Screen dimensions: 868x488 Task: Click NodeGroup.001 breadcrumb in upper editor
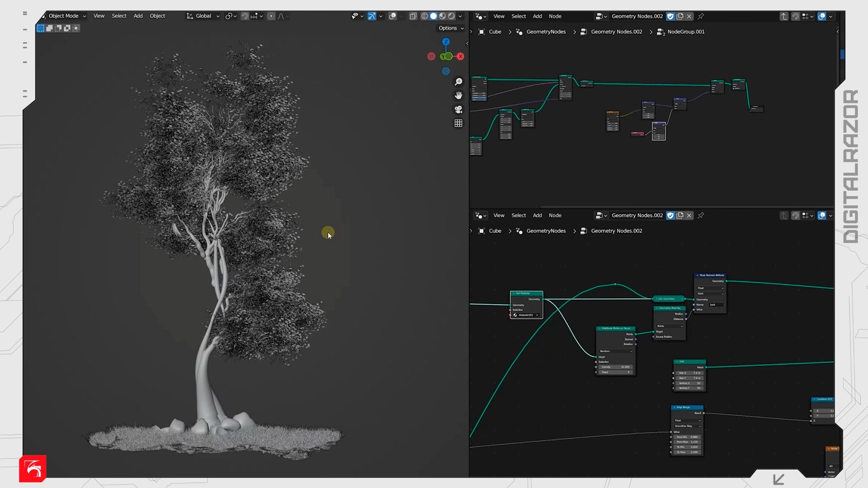tap(685, 32)
